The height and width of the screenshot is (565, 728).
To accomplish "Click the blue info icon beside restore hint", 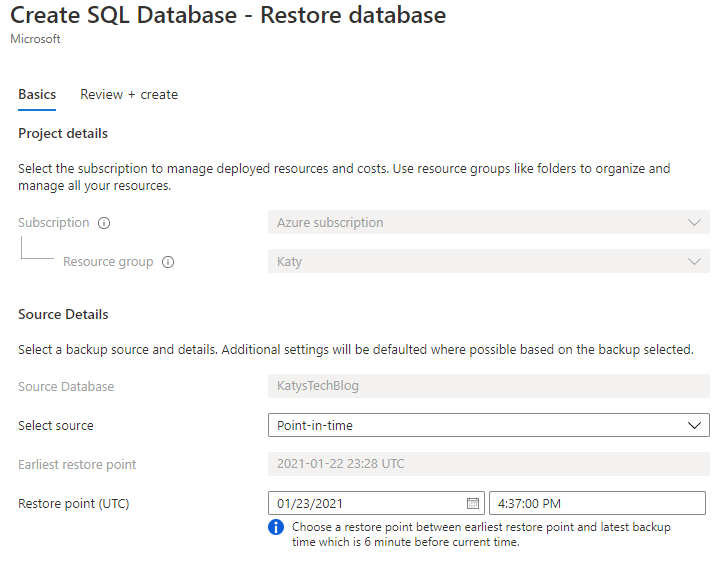I will point(276,527).
